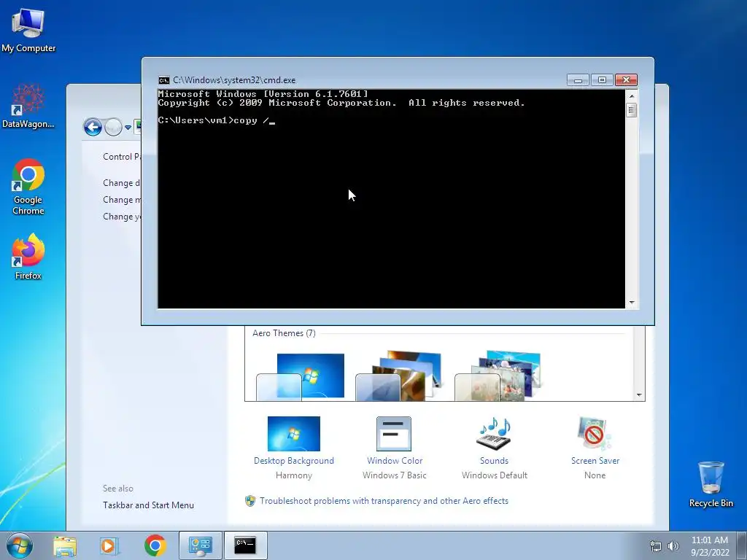
Task: Click the cmd scrollbar down arrow
Action: (x=632, y=303)
